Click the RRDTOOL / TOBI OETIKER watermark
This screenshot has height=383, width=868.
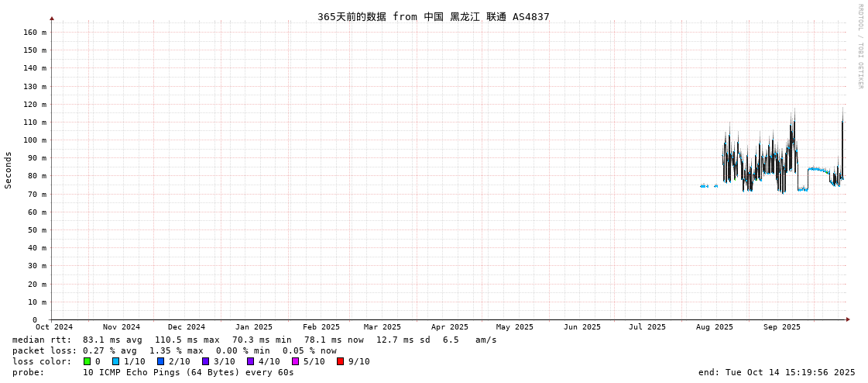tap(859, 47)
